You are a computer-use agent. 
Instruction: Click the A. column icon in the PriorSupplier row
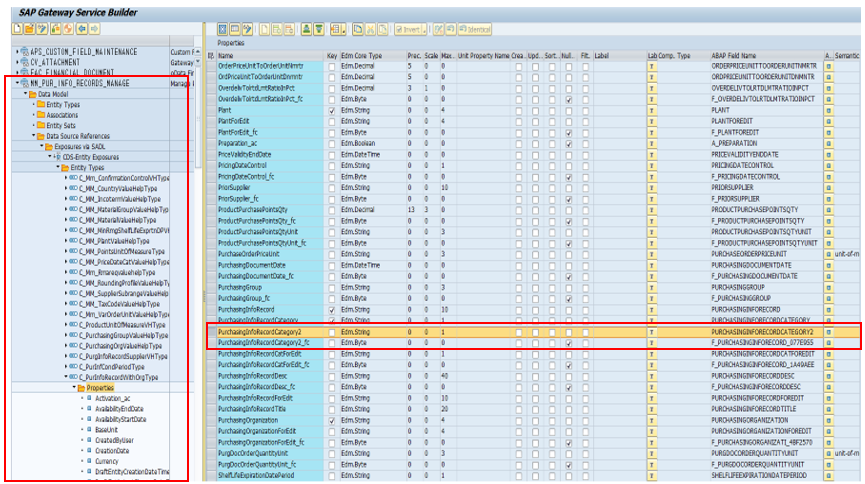829,188
